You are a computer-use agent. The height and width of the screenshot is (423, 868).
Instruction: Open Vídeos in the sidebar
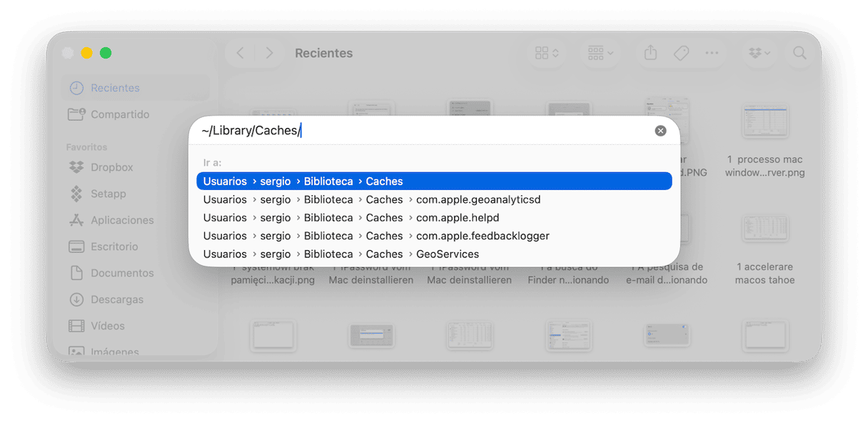click(x=135, y=326)
